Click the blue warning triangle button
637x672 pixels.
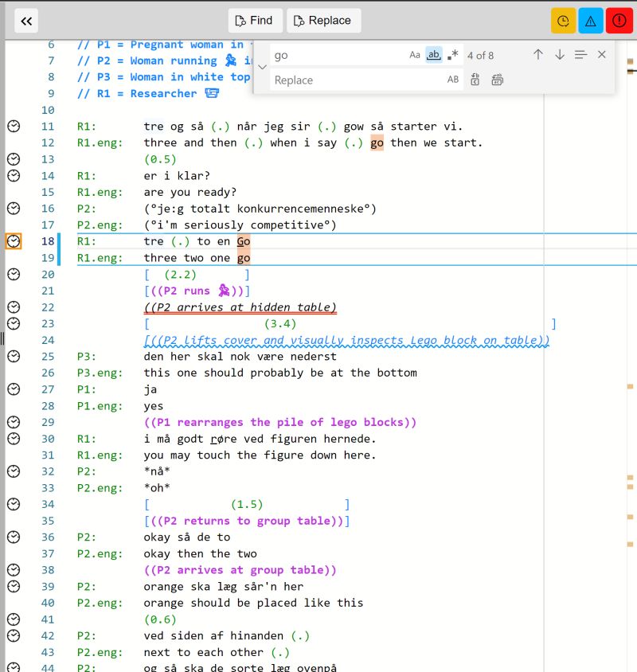591,21
